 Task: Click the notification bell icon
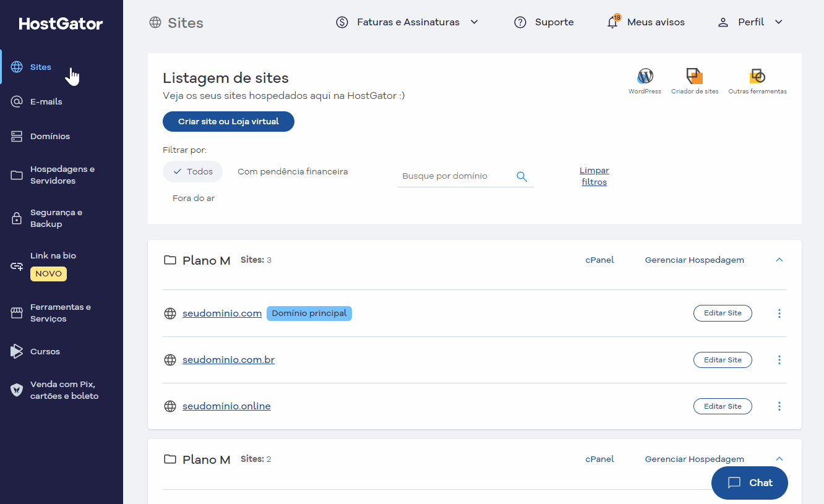pos(612,22)
